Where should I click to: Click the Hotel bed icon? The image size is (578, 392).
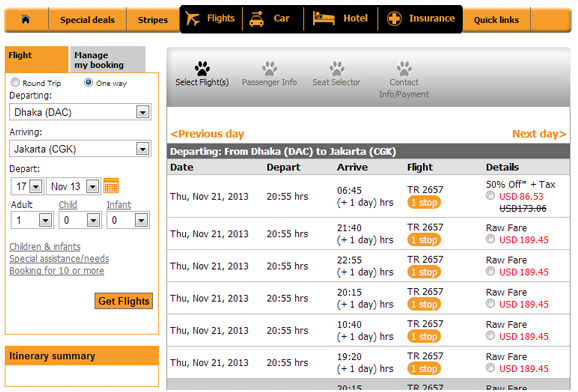click(323, 18)
